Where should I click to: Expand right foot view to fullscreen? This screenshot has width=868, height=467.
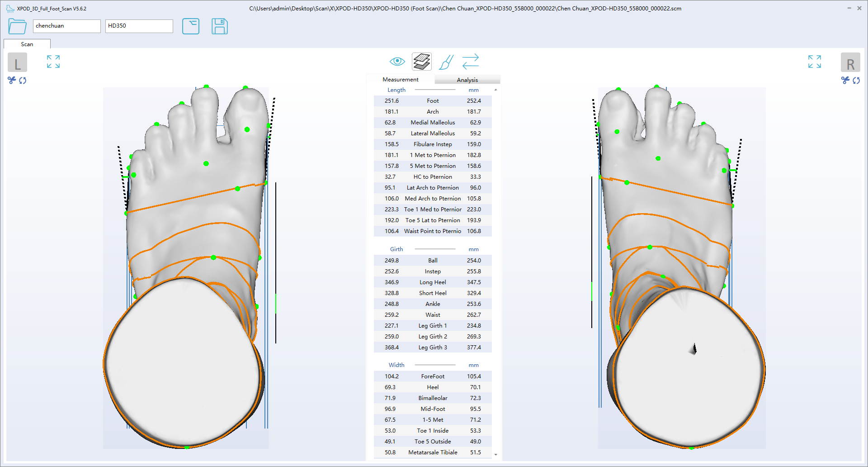coord(814,62)
